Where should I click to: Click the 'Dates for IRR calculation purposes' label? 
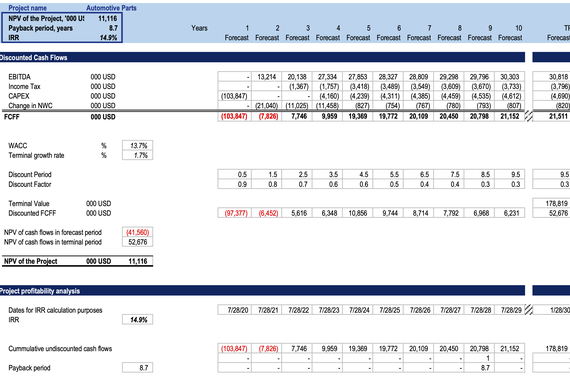click(55, 310)
